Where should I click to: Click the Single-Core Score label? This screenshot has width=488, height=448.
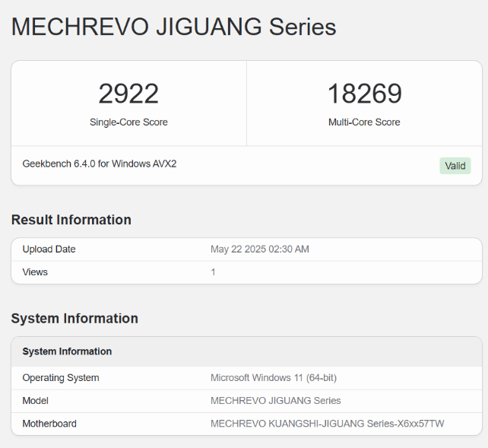pos(128,122)
